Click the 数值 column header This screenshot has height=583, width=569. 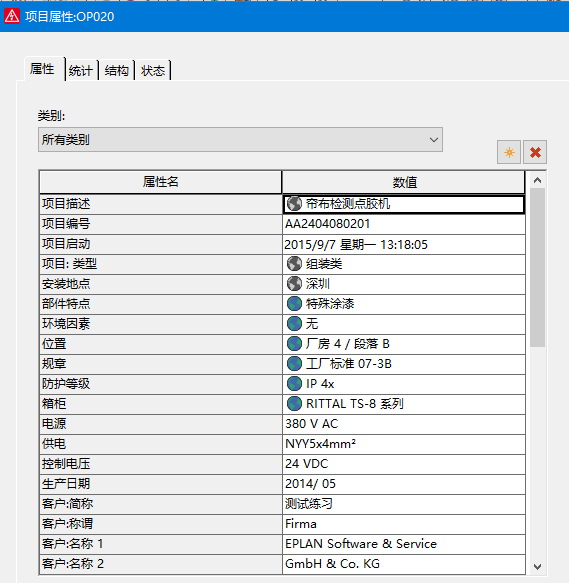pyautogui.click(x=404, y=182)
